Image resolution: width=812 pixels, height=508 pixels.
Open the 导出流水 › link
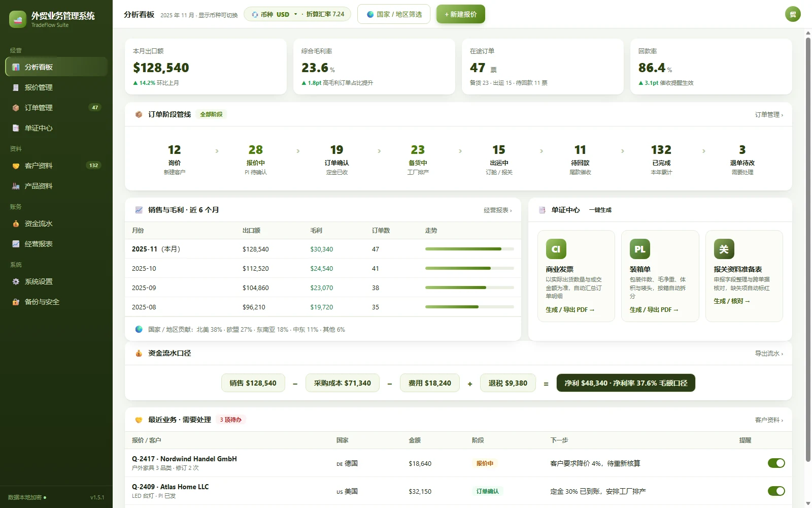[769, 354]
